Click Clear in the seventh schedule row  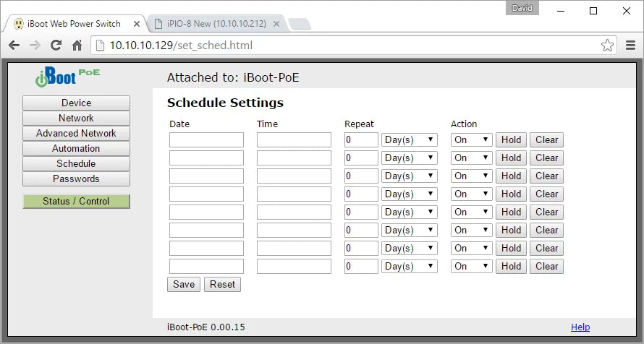point(546,248)
